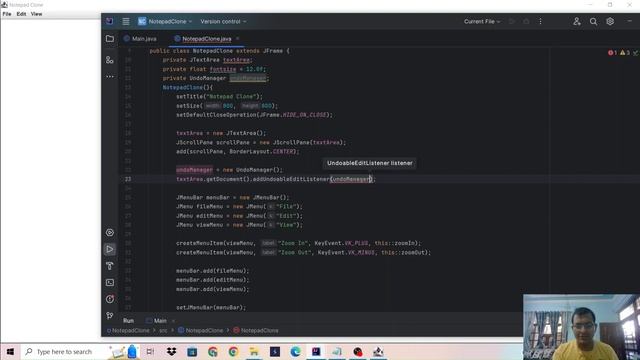This screenshot has height=360, width=640.
Task: Click undoManager argument in addUndoableEditListener call
Action: [351, 179]
